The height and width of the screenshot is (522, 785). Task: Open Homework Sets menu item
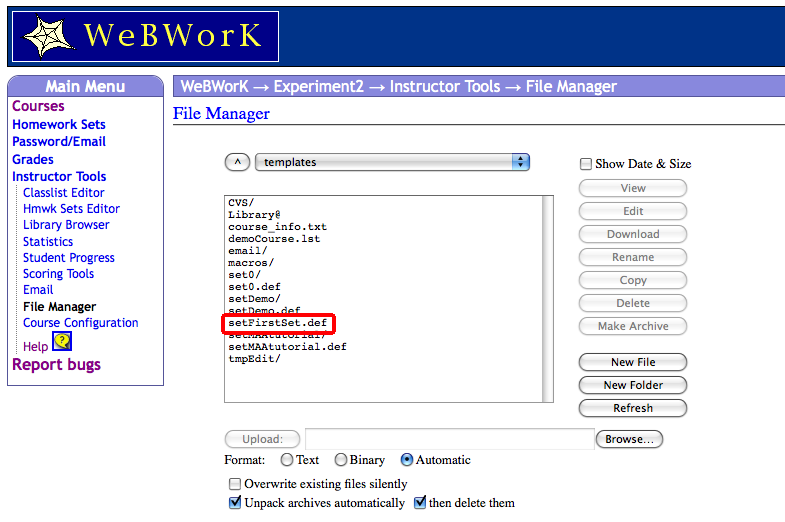[x=59, y=124]
